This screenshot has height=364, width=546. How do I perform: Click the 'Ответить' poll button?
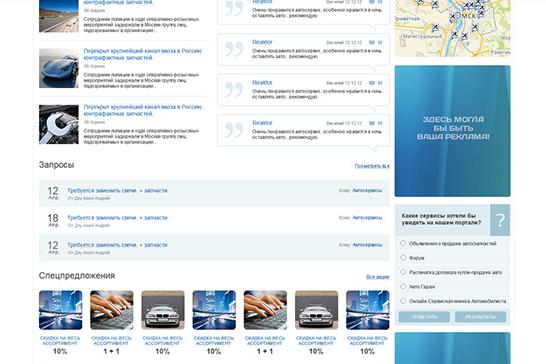coord(424,317)
